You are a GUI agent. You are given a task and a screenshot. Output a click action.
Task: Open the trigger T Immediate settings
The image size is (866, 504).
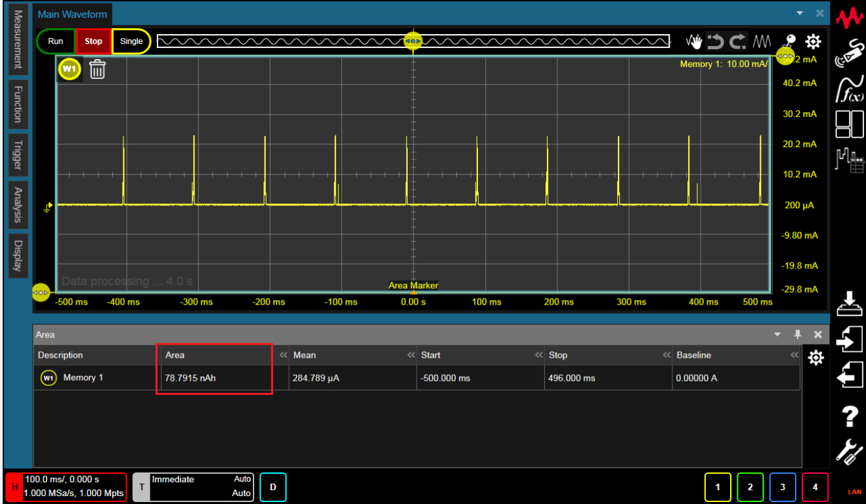pyautogui.click(x=193, y=486)
